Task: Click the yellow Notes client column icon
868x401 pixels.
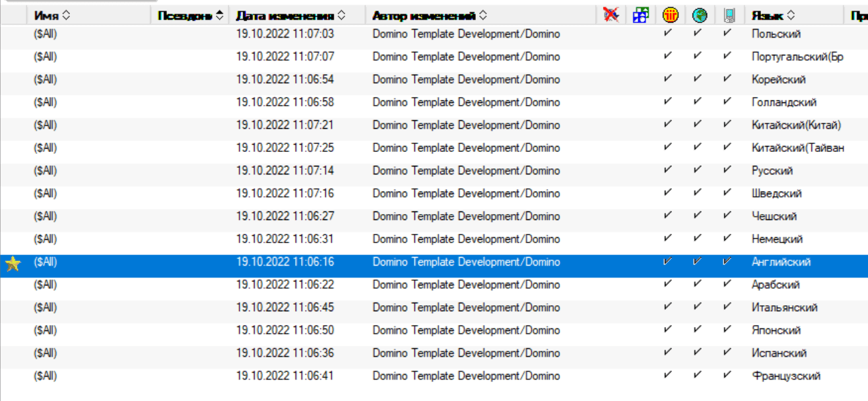Action: 670,15
